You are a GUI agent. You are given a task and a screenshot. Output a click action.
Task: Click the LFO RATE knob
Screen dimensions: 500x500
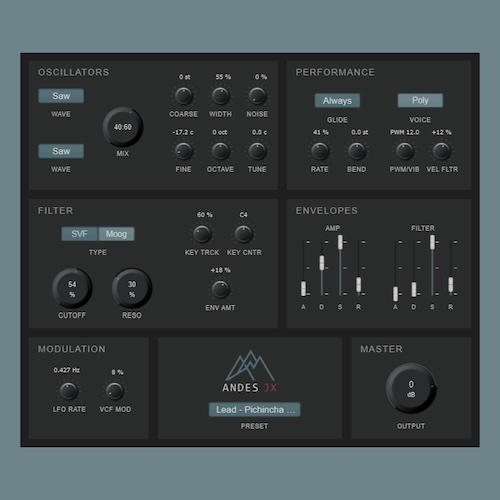68,391
